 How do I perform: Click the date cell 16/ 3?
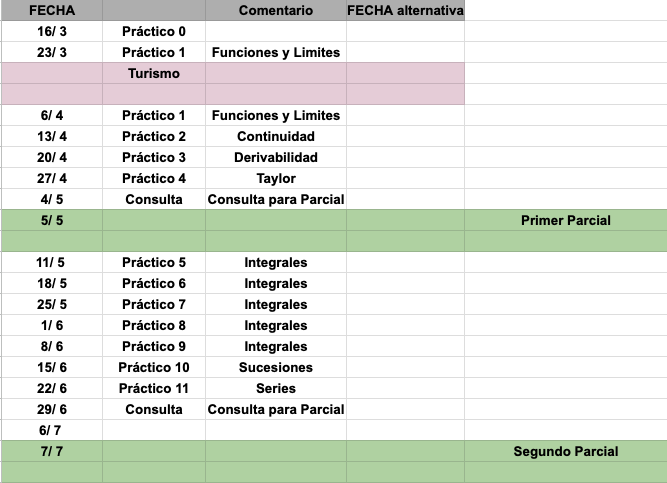[51, 31]
